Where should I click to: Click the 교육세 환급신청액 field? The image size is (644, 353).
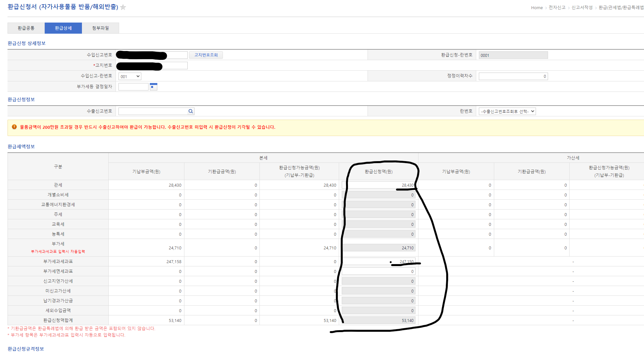pos(378,224)
